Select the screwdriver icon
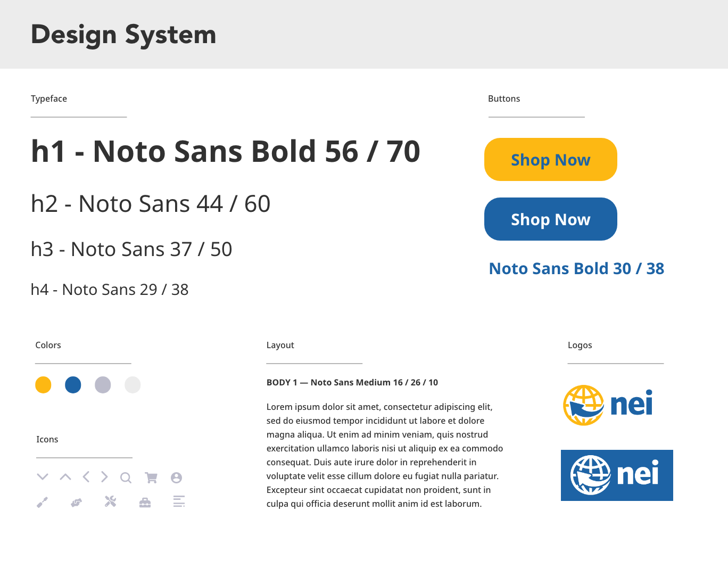 43,502
